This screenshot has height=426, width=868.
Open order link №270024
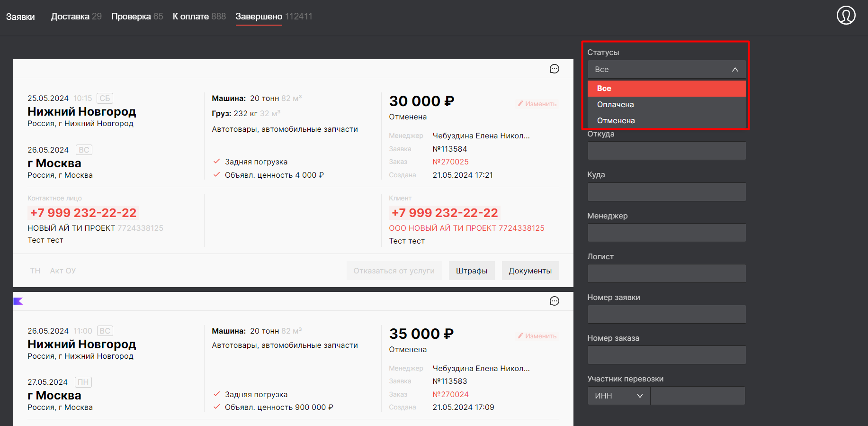[451, 394]
